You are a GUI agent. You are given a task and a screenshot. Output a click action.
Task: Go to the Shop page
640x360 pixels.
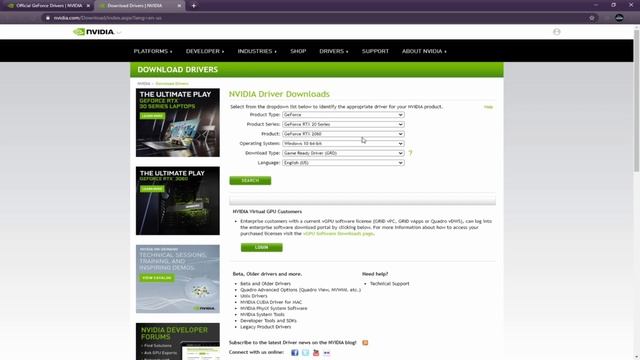point(298,51)
